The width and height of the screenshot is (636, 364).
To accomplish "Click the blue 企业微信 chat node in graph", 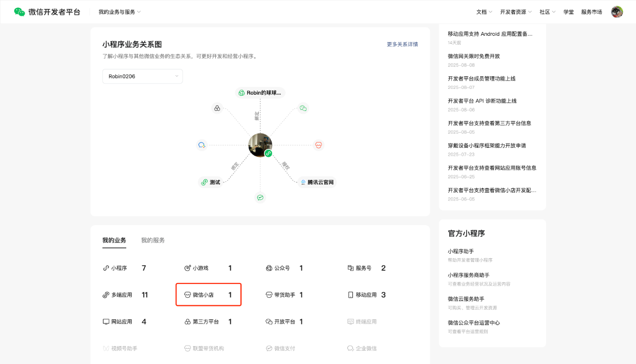I will click(201, 145).
